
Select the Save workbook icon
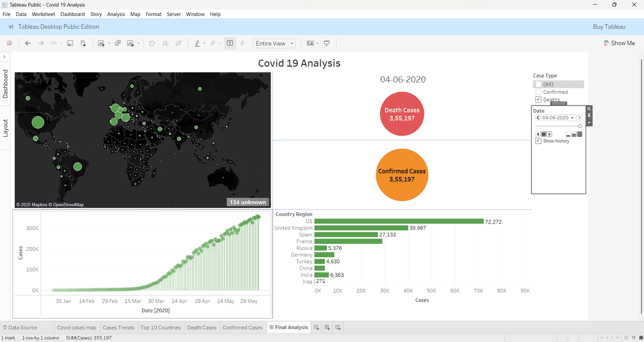click(x=70, y=43)
